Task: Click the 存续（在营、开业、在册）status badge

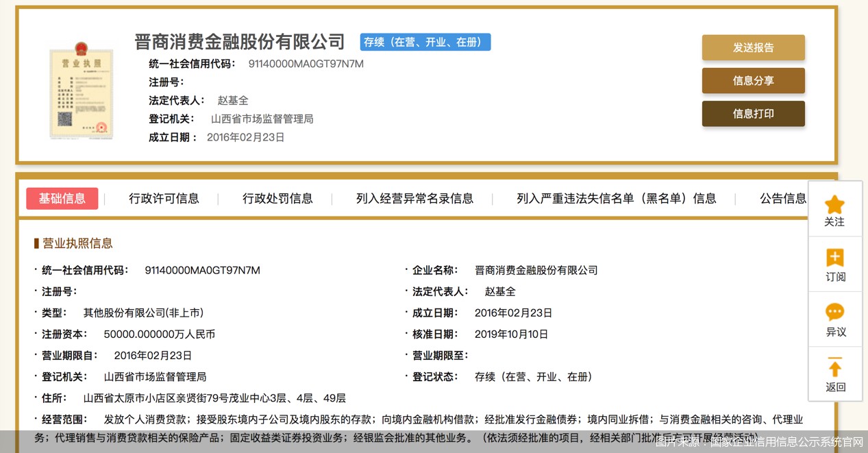Action: [x=425, y=42]
